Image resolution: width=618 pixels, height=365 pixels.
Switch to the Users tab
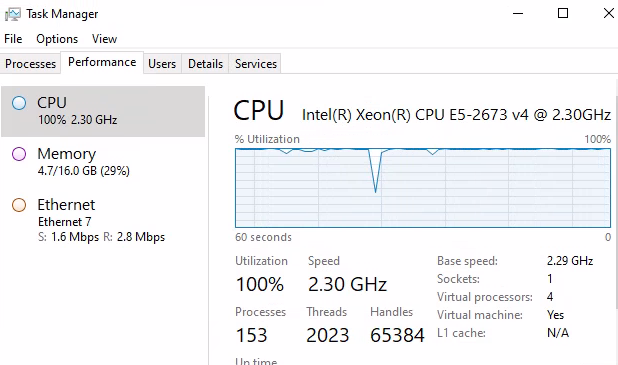(x=162, y=64)
